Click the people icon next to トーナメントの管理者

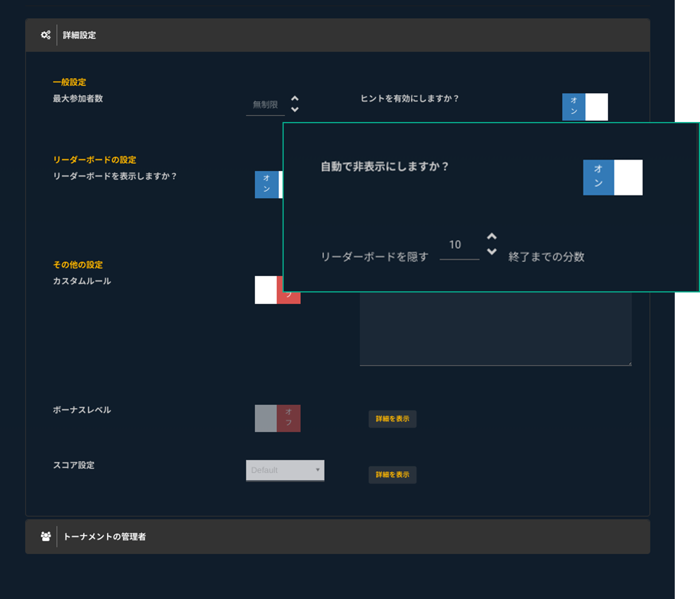pyautogui.click(x=45, y=537)
